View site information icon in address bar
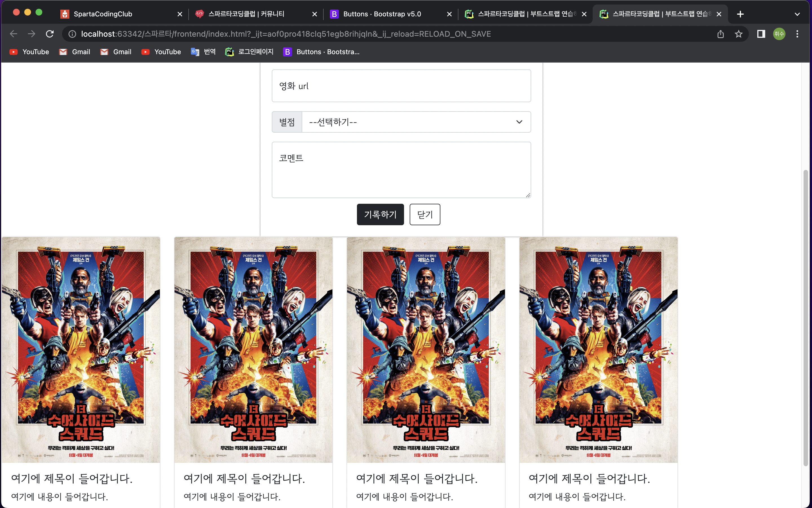Screen dimensions: 812x508 click(72, 34)
